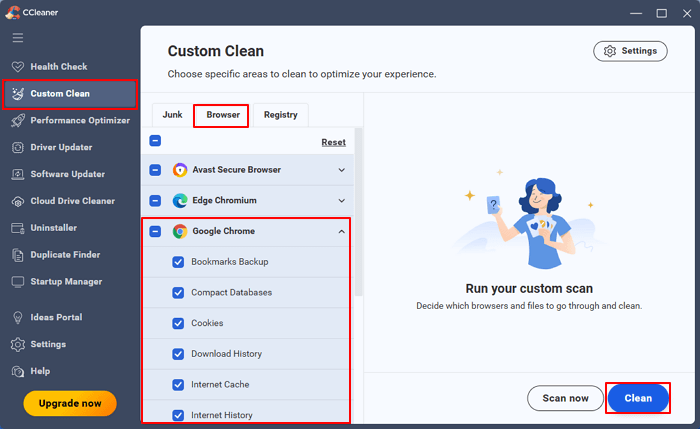Uncheck Internet History checkbox
This screenshot has height=429, width=700.
click(178, 415)
